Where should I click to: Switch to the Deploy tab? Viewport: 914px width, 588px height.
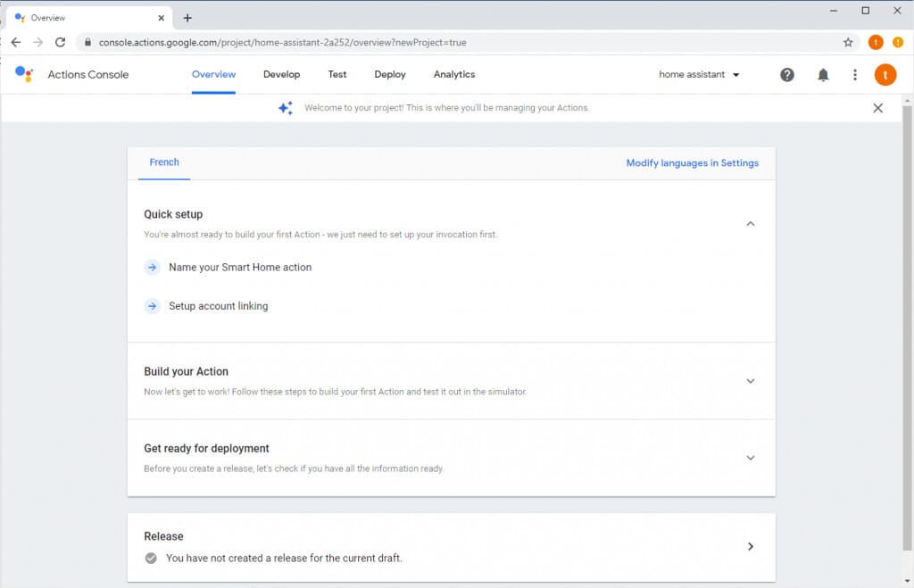390,75
